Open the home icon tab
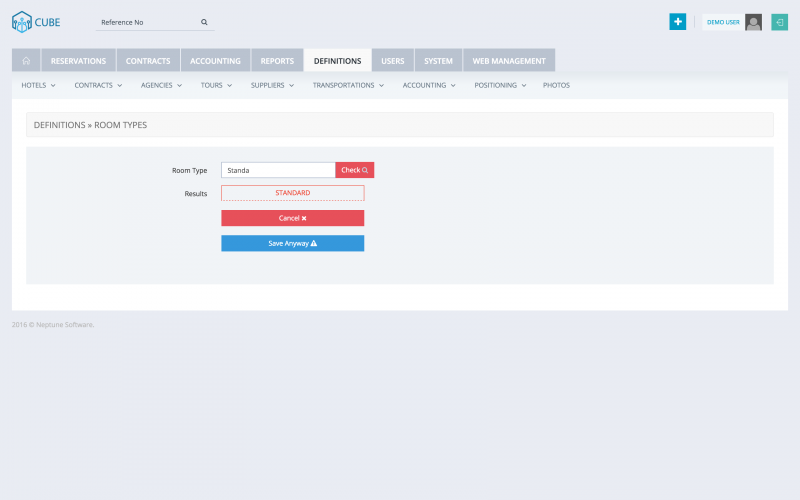800x500 pixels. pyautogui.click(x=26, y=61)
